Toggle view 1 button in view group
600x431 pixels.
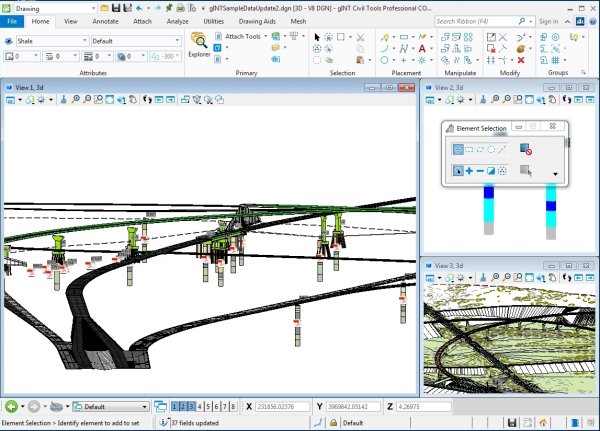pos(176,407)
